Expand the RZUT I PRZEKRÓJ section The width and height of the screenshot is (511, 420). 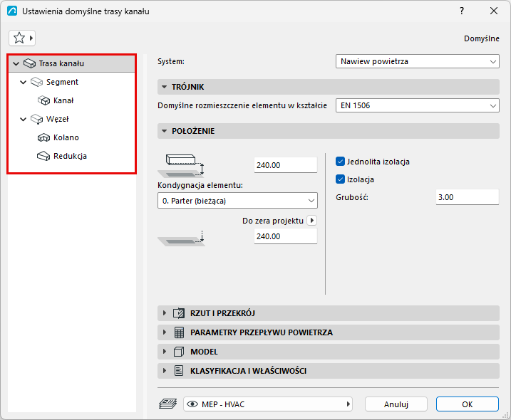pyautogui.click(x=164, y=313)
